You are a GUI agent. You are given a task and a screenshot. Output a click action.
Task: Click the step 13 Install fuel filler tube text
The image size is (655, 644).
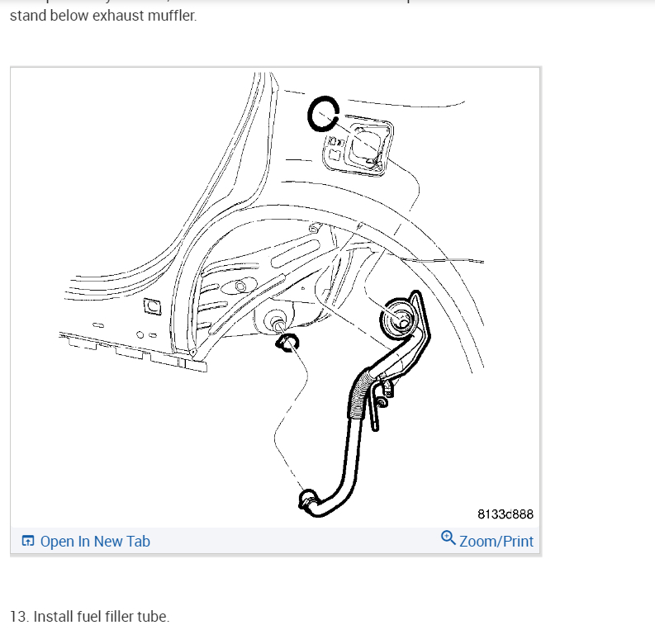point(90,617)
